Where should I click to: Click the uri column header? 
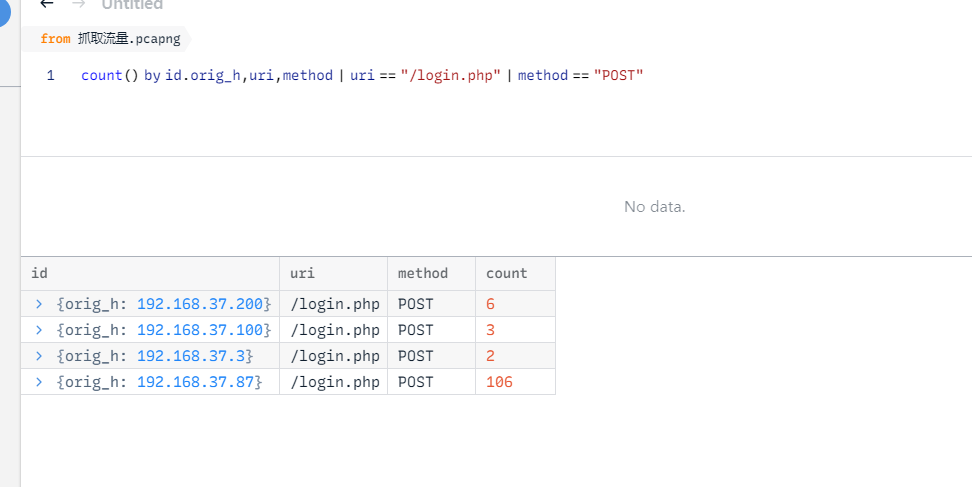coord(302,273)
